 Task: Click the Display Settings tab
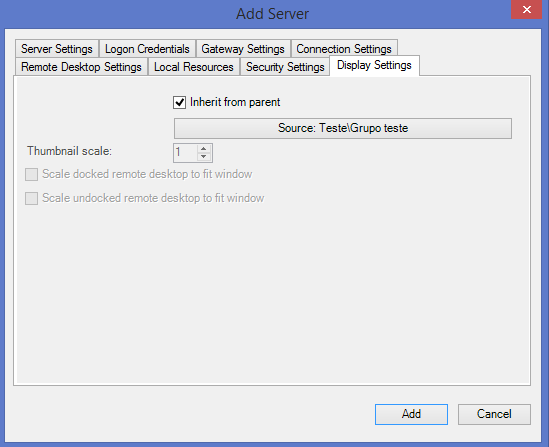pos(374,65)
